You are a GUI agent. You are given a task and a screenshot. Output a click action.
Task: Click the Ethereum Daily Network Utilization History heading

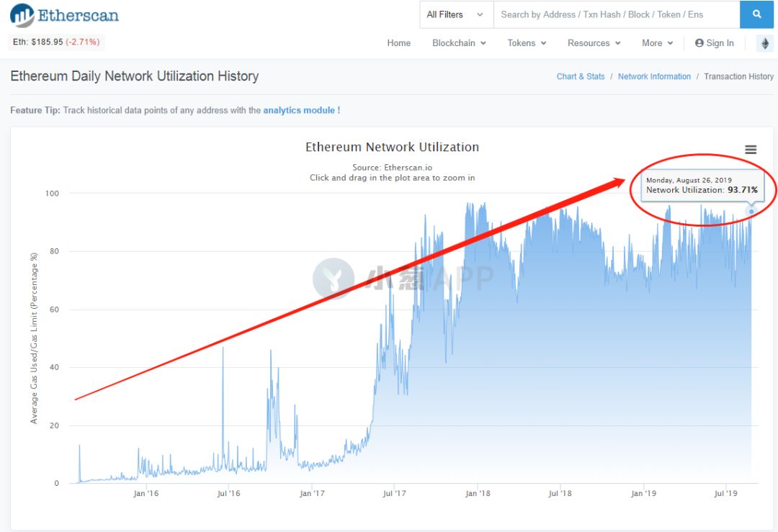point(135,76)
